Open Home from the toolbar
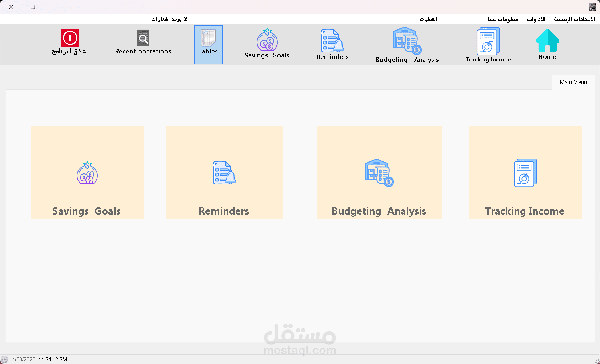This screenshot has height=364, width=600. (547, 44)
